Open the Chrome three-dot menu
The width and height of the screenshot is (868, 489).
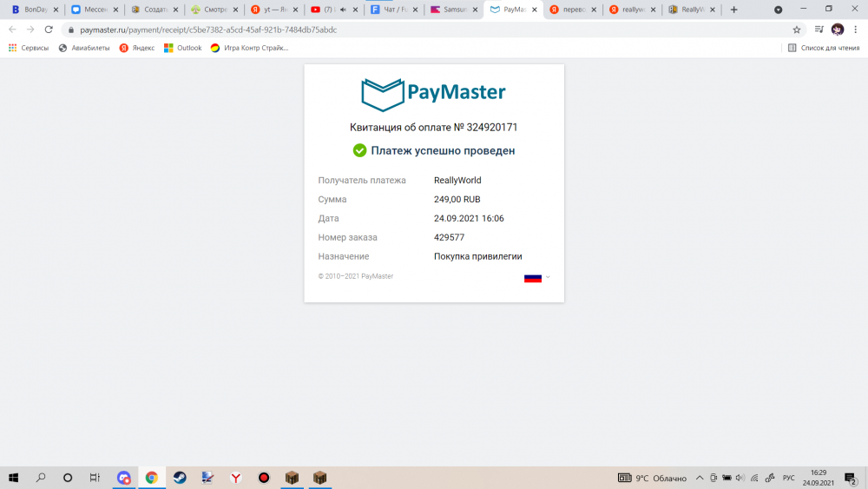pos(855,30)
